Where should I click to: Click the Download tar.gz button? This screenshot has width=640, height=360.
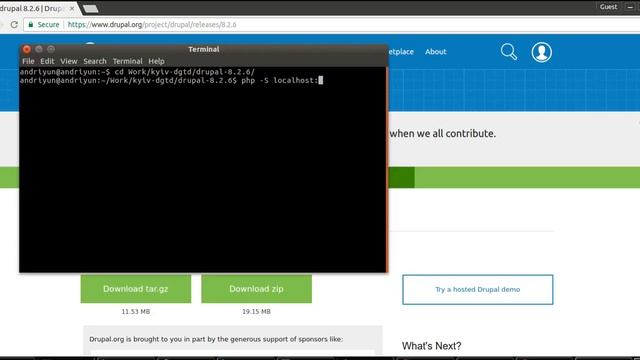point(136,289)
